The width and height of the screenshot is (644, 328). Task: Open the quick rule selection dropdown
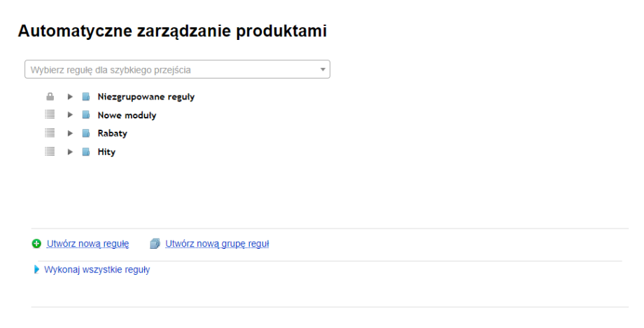tap(177, 69)
